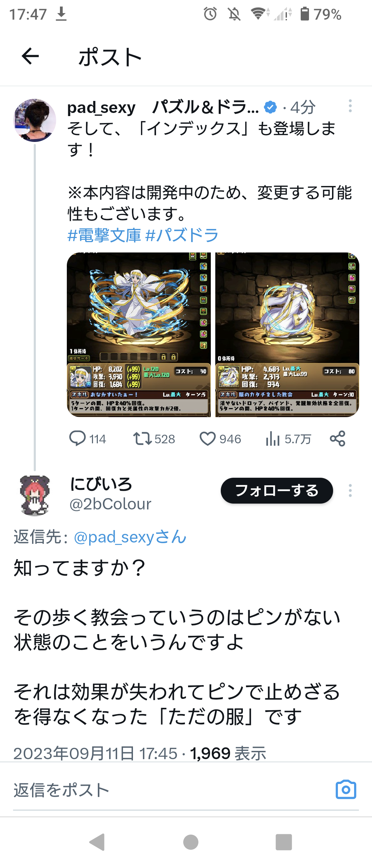Follow にびいろ with フォローする button

tap(277, 490)
